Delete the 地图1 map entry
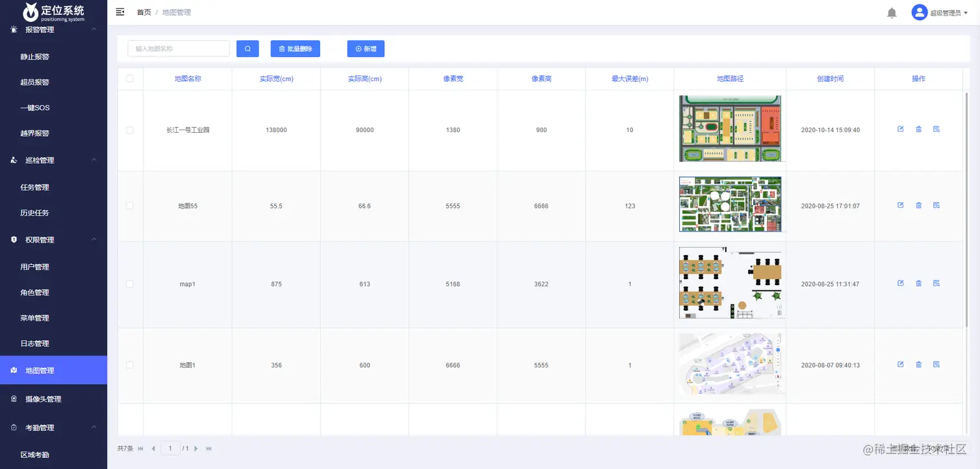980x469 pixels. point(918,364)
